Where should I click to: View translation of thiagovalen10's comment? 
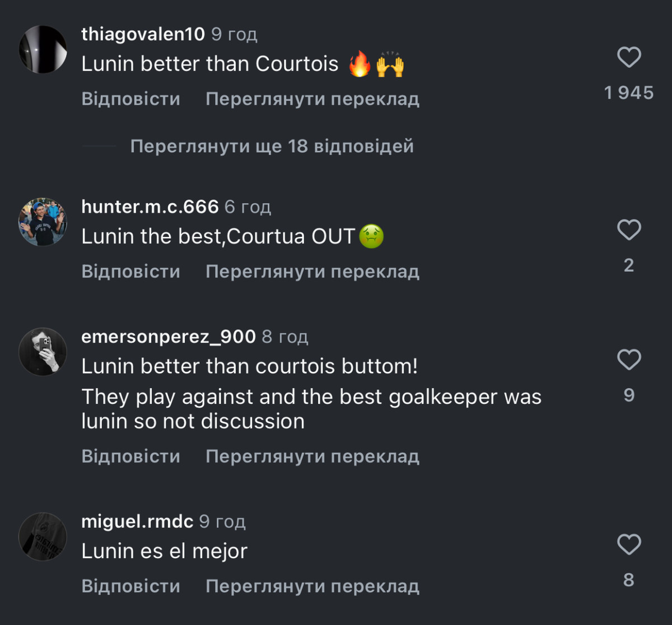click(x=312, y=99)
